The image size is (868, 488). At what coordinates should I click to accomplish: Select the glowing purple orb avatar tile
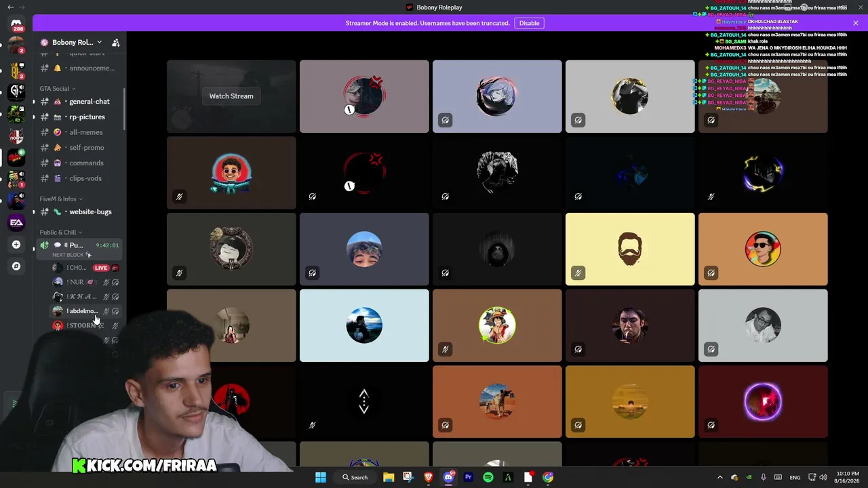coord(763,402)
